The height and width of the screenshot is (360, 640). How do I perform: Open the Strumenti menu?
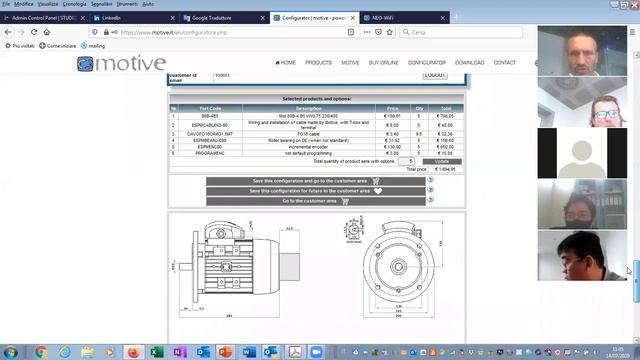pyautogui.click(x=127, y=4)
